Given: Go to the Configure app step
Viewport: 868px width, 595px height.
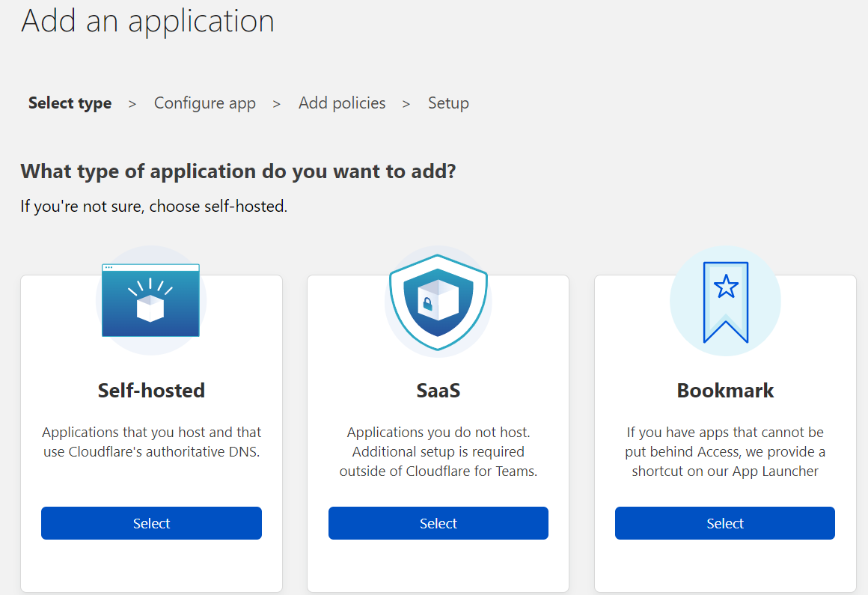Looking at the screenshot, I should [x=205, y=103].
